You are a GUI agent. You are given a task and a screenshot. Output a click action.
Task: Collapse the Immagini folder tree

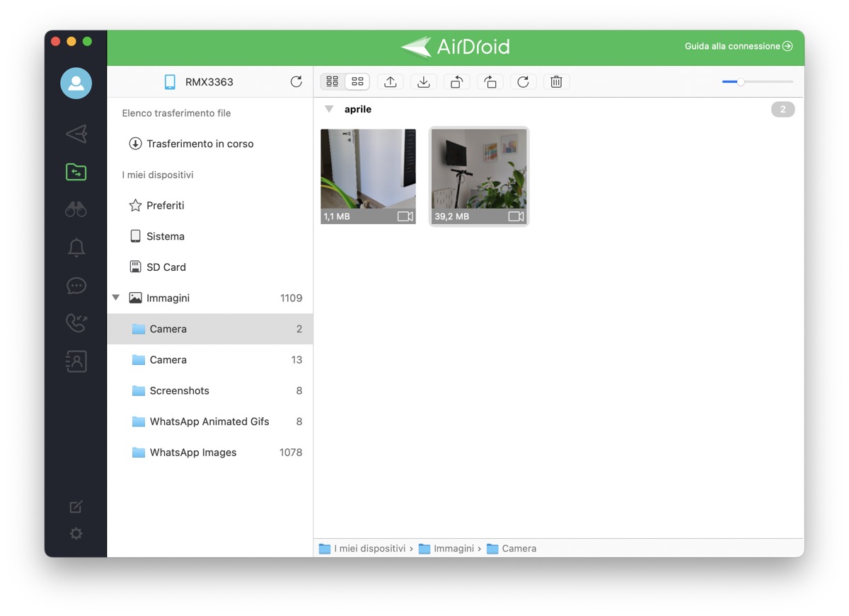(116, 297)
